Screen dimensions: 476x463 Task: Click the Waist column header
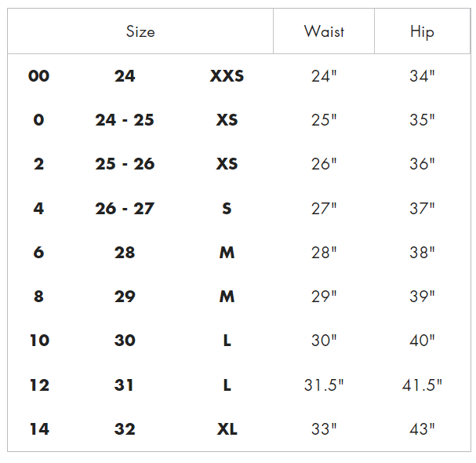tap(324, 31)
